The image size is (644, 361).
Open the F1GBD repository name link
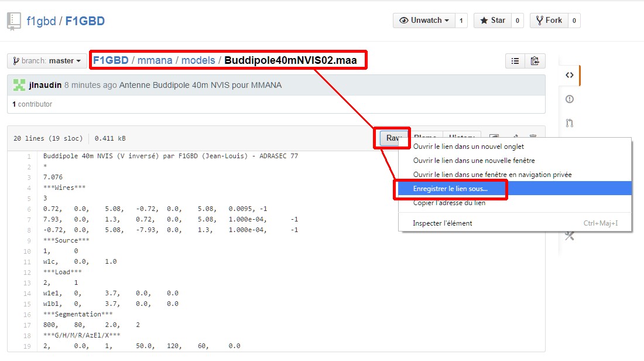[x=85, y=21]
